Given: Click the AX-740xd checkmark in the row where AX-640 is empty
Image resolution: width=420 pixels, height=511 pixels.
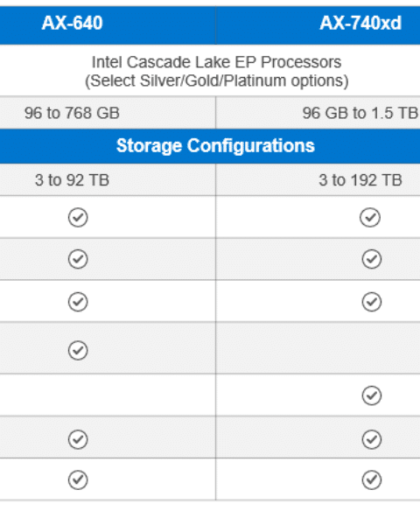Looking at the screenshot, I should 372,395.
